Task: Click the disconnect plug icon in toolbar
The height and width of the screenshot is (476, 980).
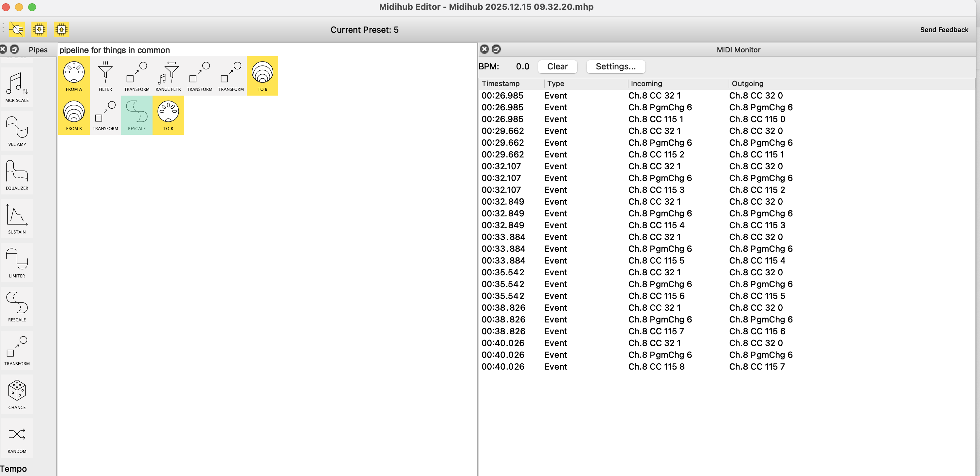Action: pyautogui.click(x=17, y=29)
